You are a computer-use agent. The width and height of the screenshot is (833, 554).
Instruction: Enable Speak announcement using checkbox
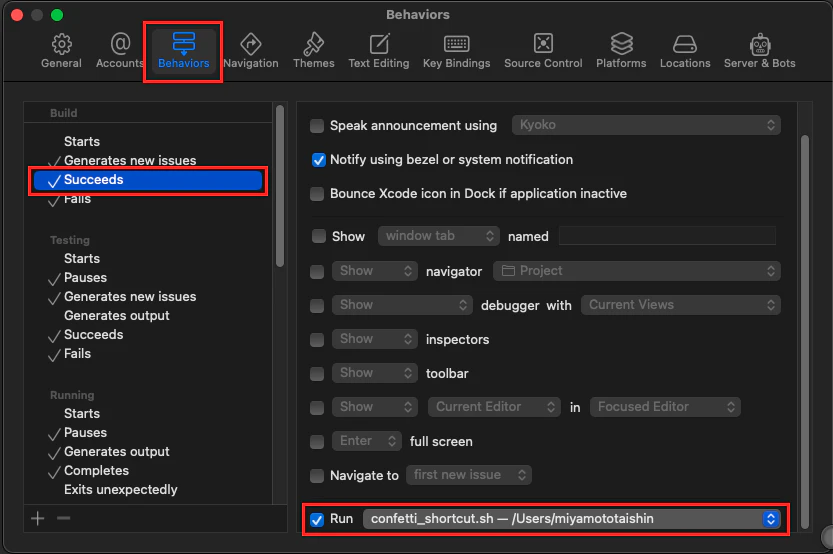tap(317, 126)
